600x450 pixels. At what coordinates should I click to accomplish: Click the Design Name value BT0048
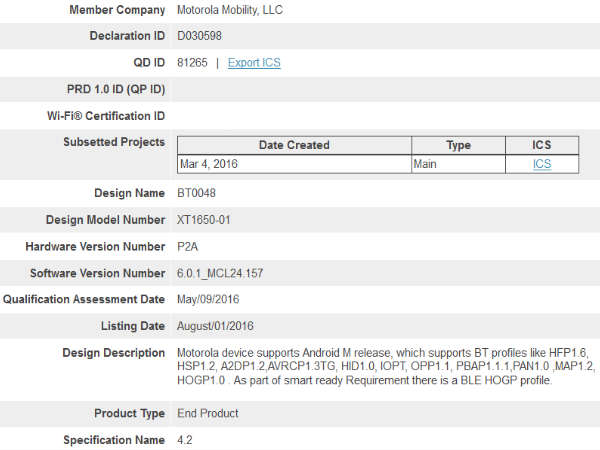(198, 193)
